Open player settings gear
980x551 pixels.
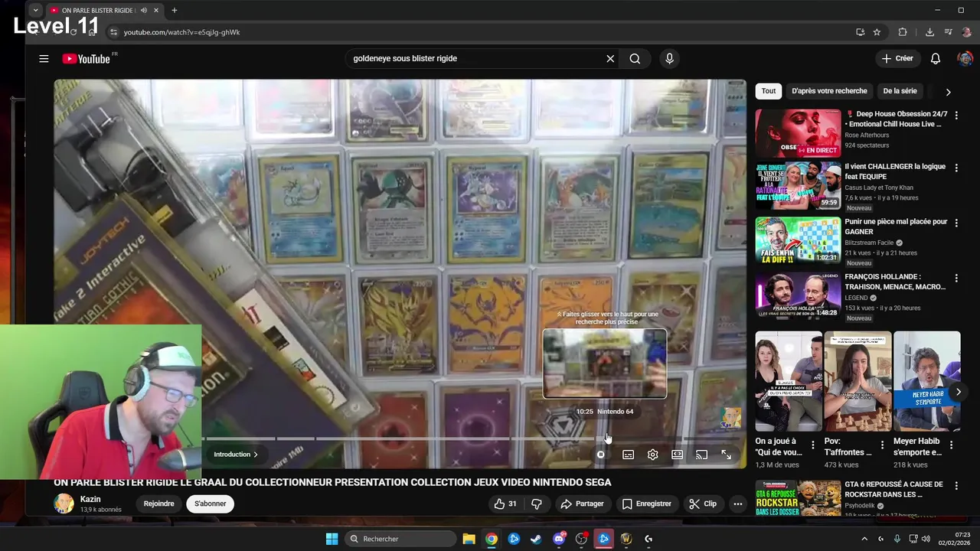click(652, 455)
